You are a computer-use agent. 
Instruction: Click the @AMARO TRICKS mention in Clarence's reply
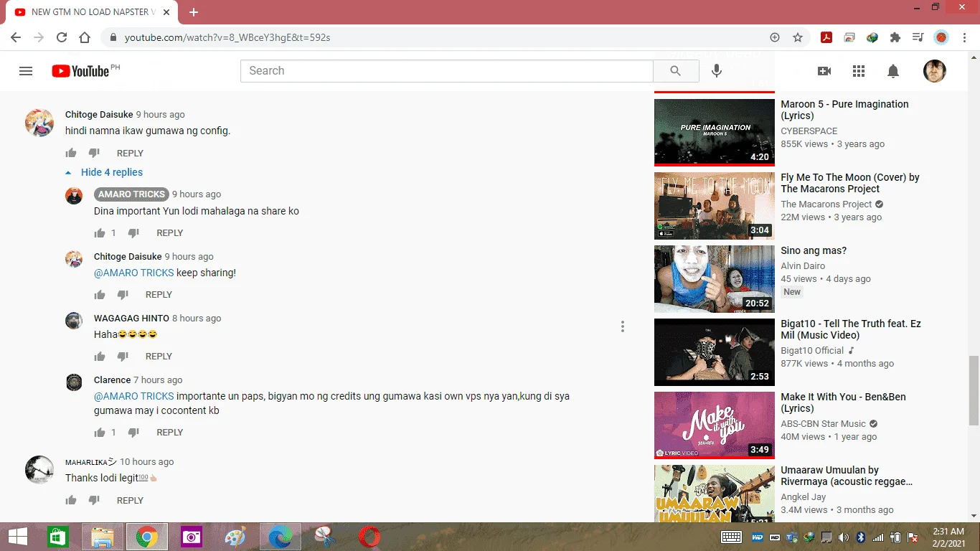click(x=134, y=396)
